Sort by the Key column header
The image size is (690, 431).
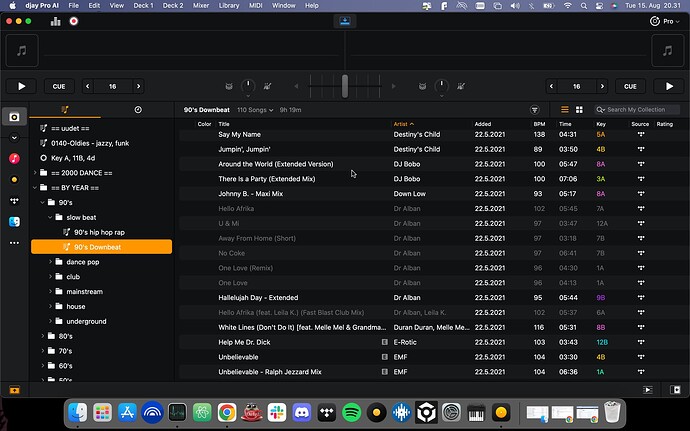coord(601,124)
